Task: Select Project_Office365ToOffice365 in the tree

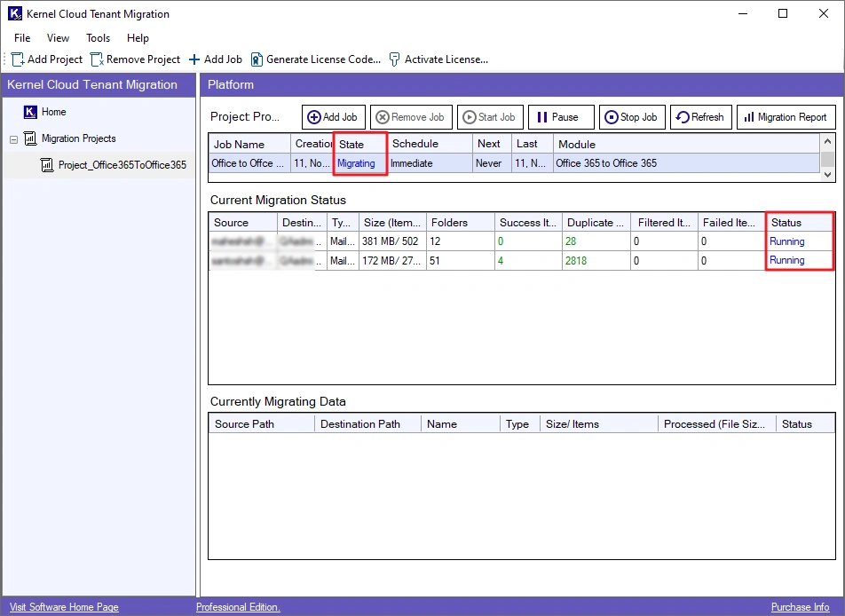Action: coord(122,165)
